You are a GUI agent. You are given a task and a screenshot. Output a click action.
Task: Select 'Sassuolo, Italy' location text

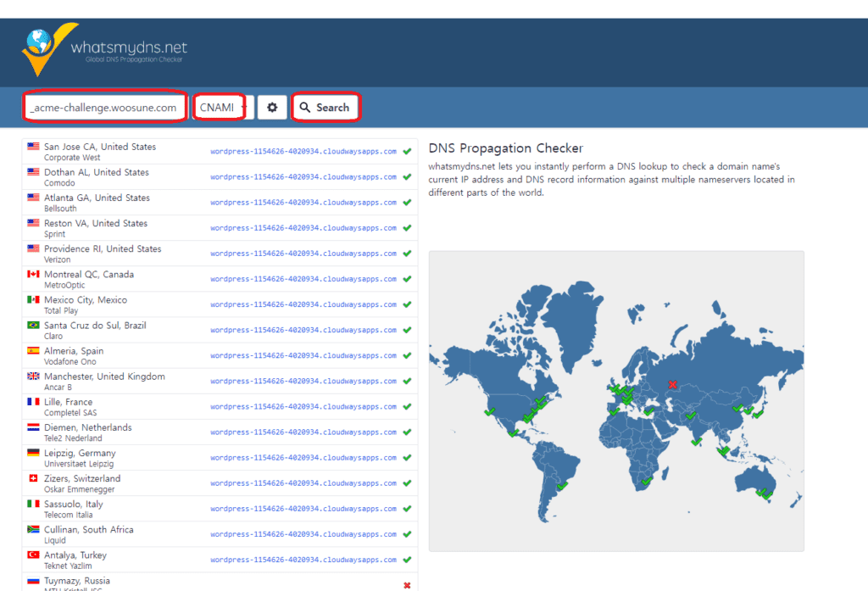click(x=74, y=504)
